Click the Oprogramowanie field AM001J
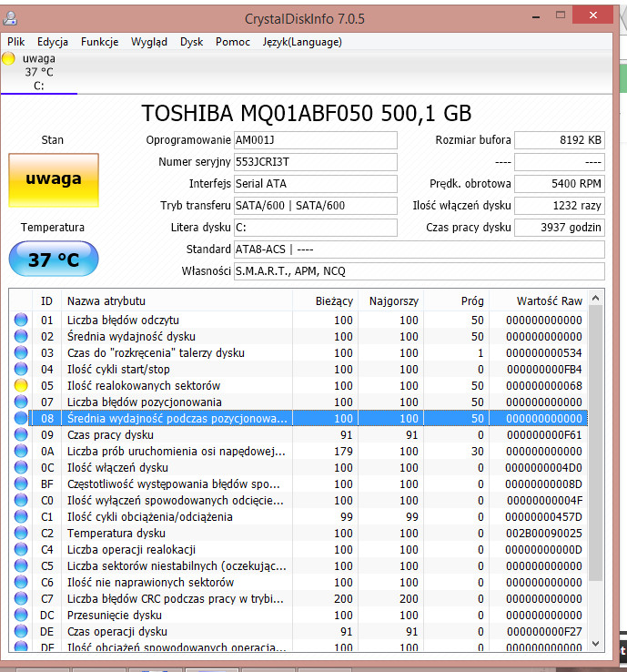The height and width of the screenshot is (672, 627). coord(316,140)
